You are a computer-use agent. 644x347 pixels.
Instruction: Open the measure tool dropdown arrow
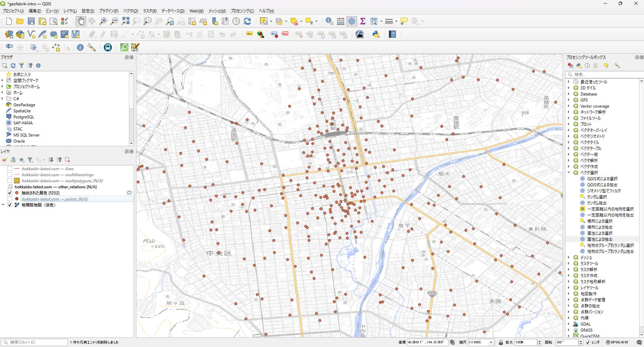coord(396,21)
